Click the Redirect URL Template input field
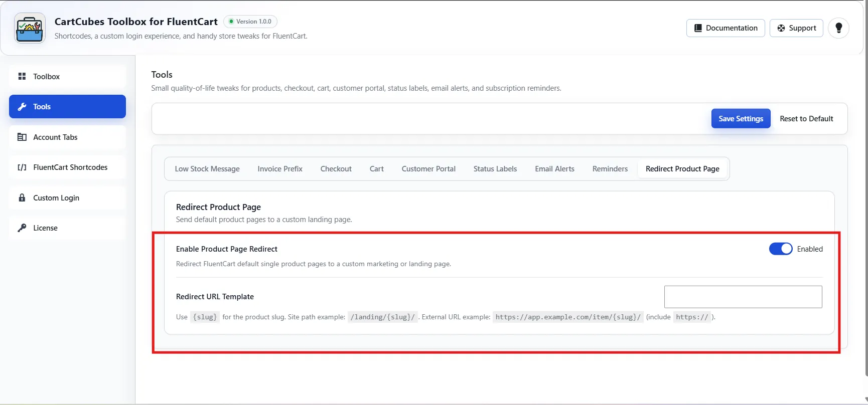868x405 pixels. [743, 297]
